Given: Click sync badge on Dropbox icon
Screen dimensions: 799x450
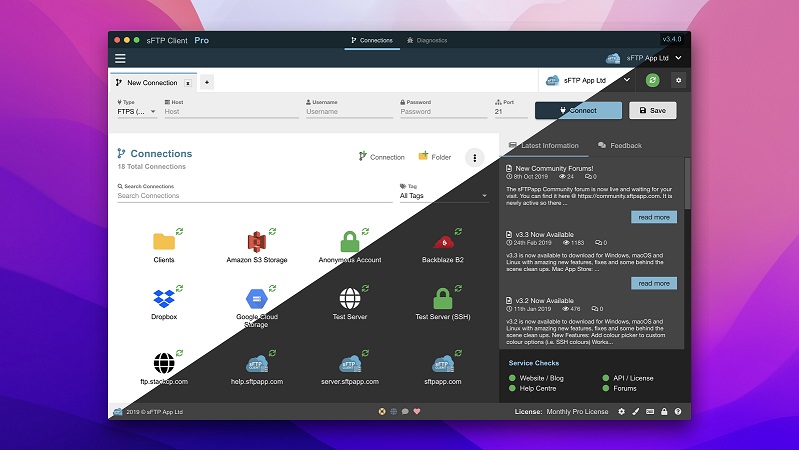Looking at the screenshot, I should tap(179, 288).
